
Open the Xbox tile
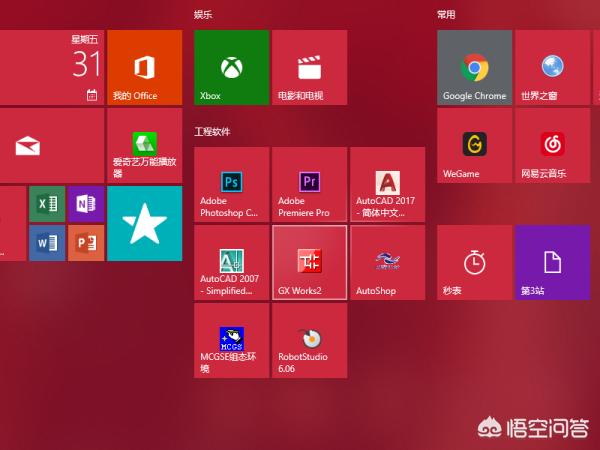point(231,67)
